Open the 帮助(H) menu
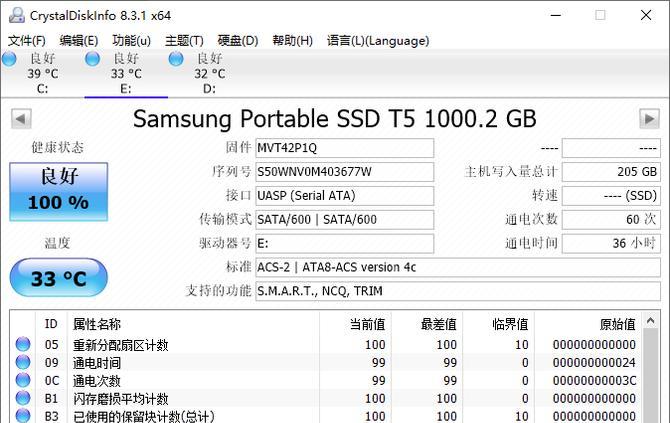The height and width of the screenshot is (423, 670). 293,41
